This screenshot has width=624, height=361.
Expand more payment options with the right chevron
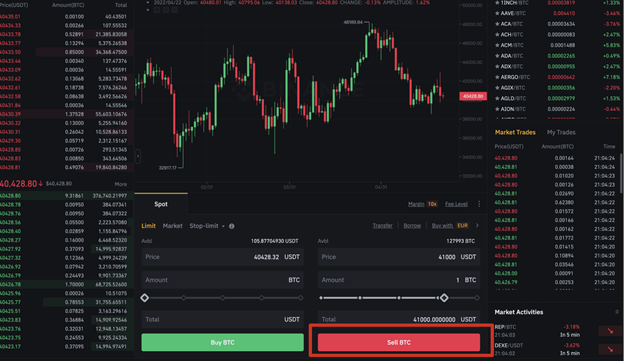point(477,225)
